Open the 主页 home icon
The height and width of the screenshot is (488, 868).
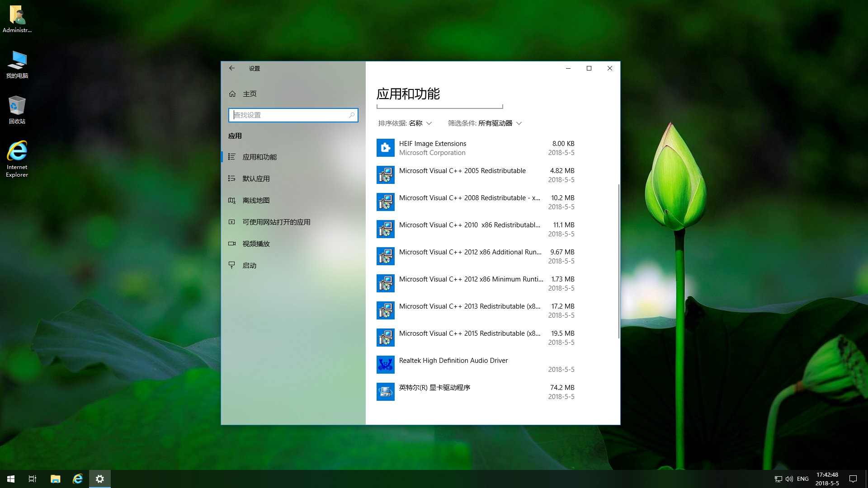[232, 94]
